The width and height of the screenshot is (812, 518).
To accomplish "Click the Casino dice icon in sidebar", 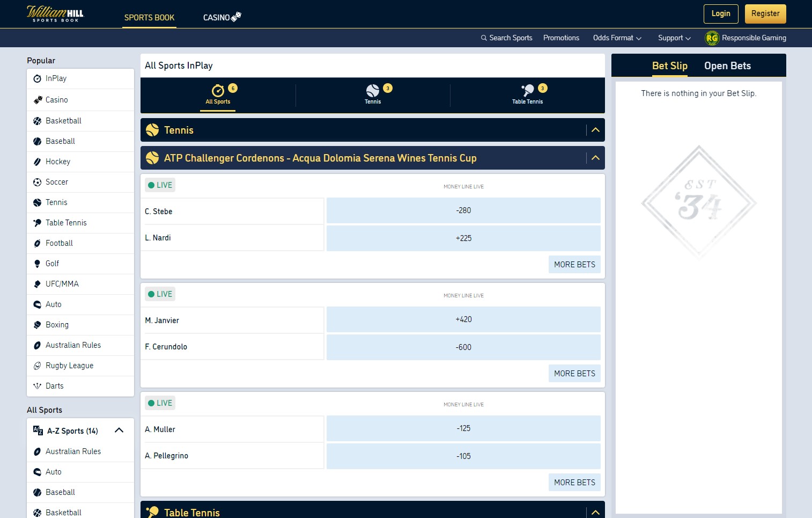I will click(x=38, y=100).
